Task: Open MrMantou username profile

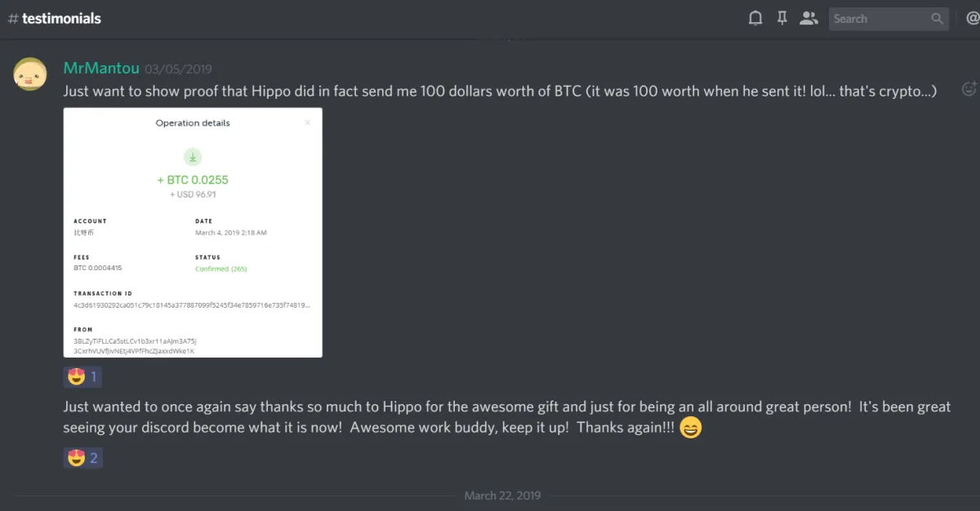Action: pos(101,68)
